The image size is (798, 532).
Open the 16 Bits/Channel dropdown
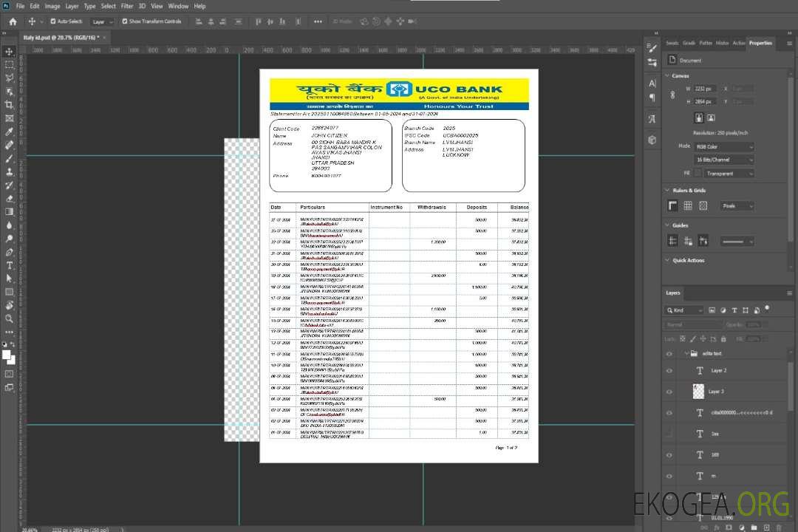(724, 160)
